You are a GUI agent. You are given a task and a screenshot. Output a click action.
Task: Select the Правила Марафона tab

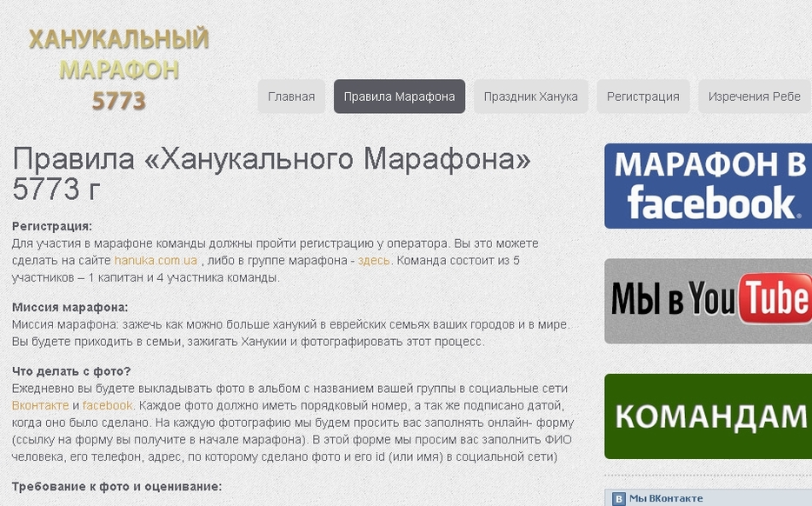click(x=399, y=97)
